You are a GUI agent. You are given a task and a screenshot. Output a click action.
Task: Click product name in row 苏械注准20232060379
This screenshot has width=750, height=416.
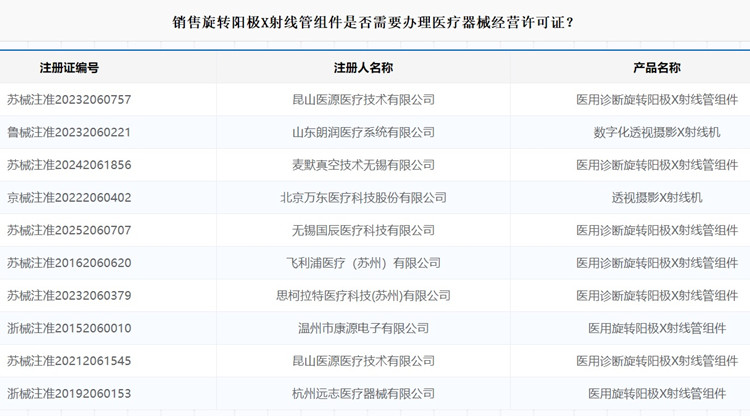pos(657,296)
